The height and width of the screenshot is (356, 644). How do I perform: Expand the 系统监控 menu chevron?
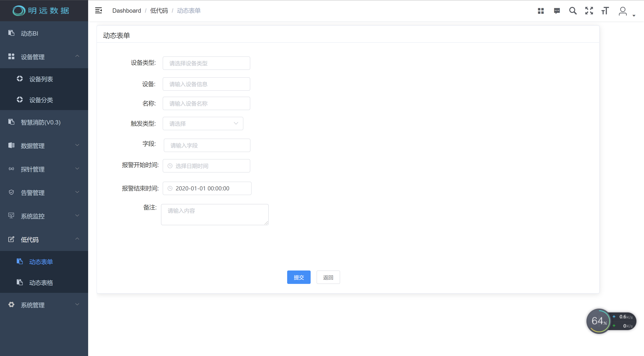pyautogui.click(x=77, y=216)
